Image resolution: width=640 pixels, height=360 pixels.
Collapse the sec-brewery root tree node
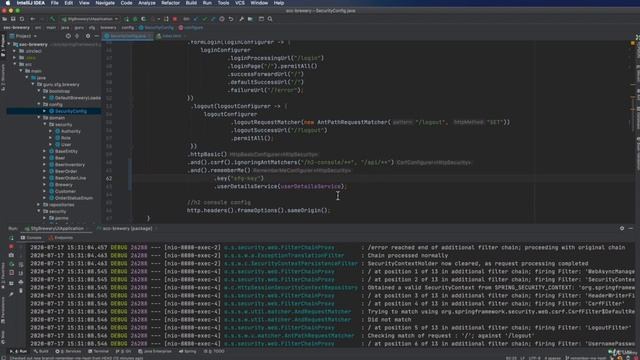pos(9,44)
